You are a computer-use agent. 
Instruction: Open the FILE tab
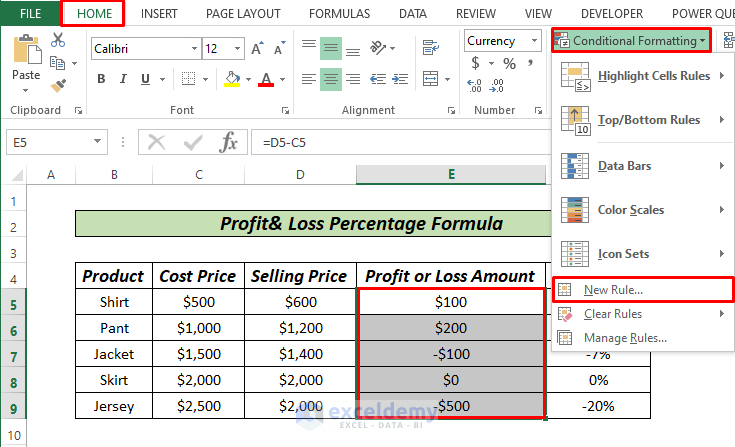[30, 14]
